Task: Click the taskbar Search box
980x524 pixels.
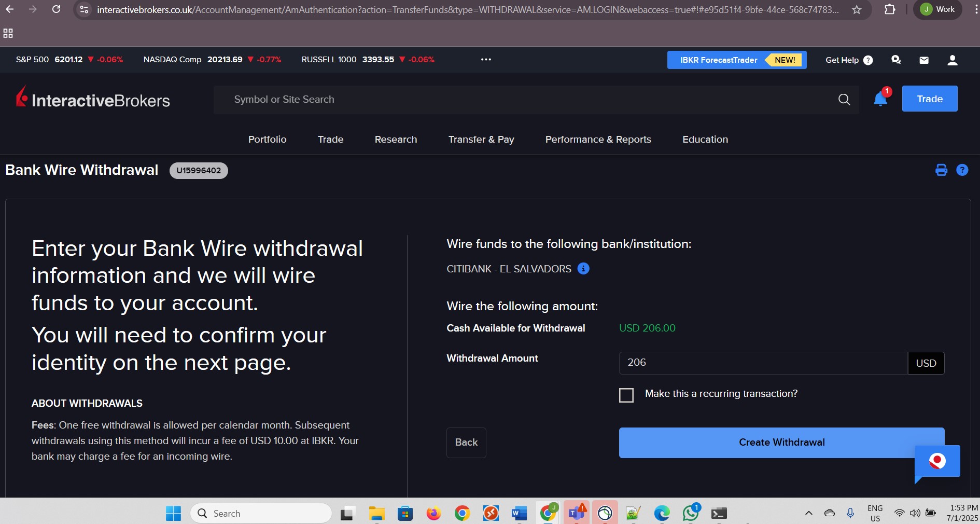Action: (261, 513)
